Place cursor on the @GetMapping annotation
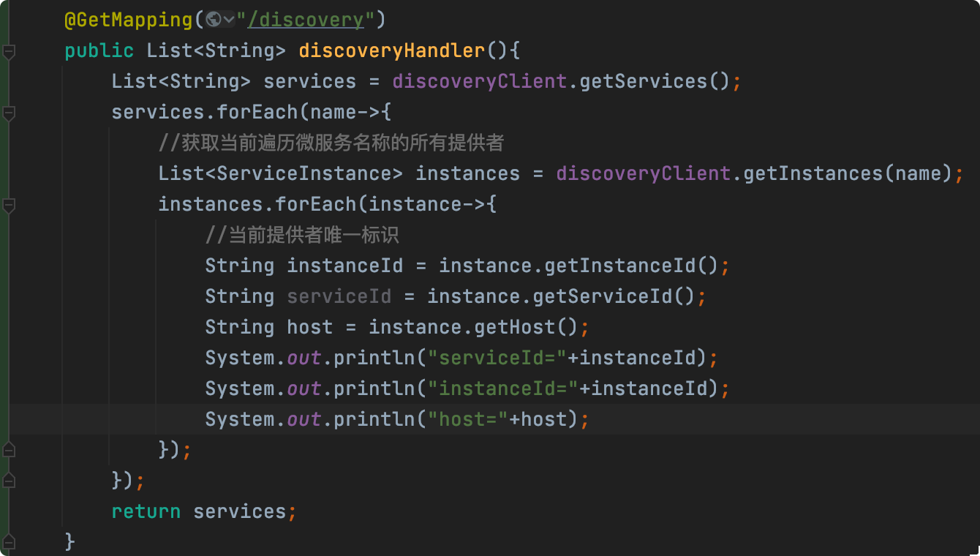Image resolution: width=980 pixels, height=556 pixels. [x=129, y=20]
